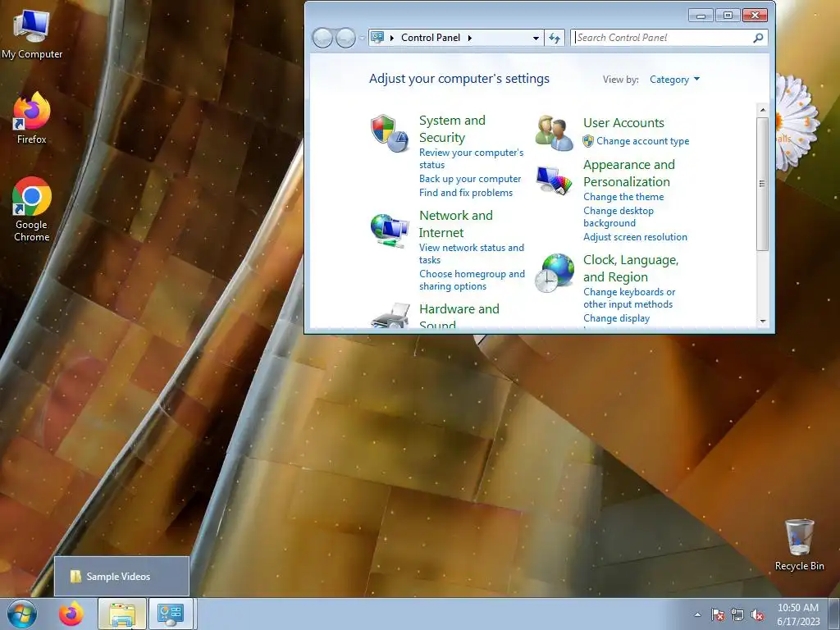Click Choose homegroup and sharing options link
This screenshot has width=840, height=630.
[472, 280]
